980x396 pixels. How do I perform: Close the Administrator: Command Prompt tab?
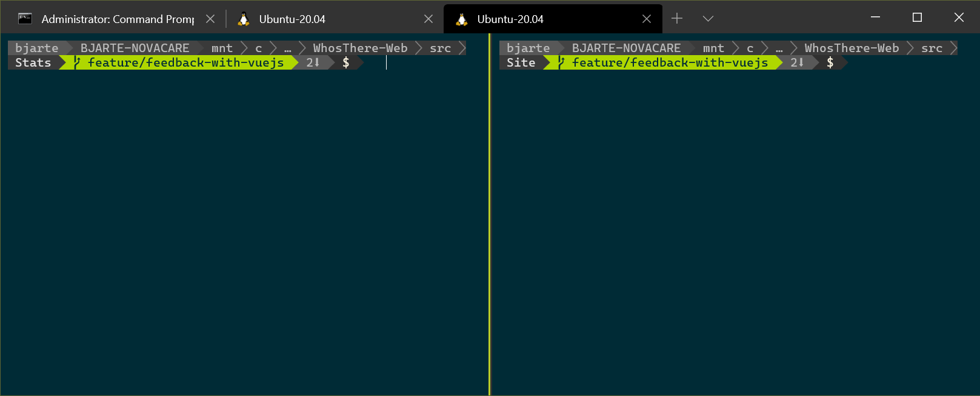pyautogui.click(x=210, y=19)
